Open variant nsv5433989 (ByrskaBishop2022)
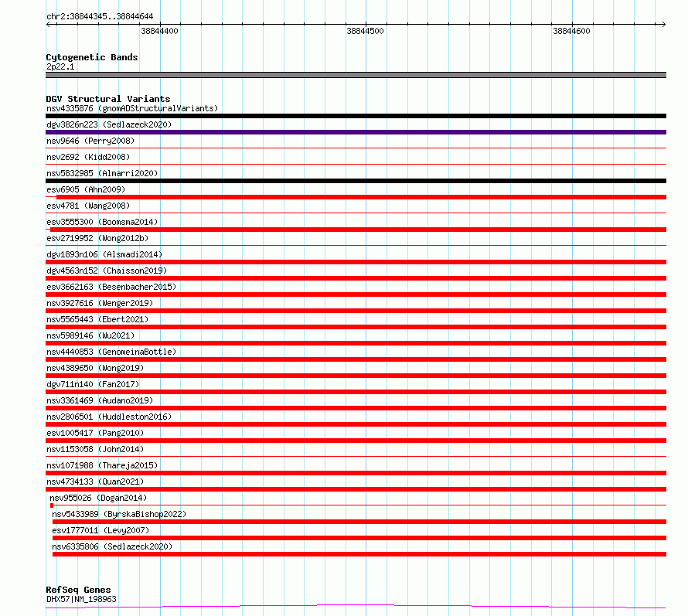This screenshot has height=616, width=688. pos(119,514)
